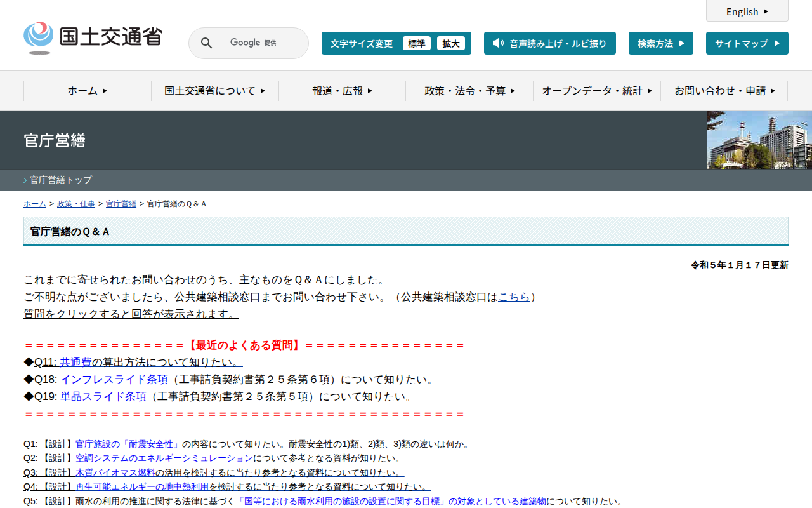Viewport: 812px width, 508px height.
Task: Open the こちら consultation desk link
Action: pos(514,297)
